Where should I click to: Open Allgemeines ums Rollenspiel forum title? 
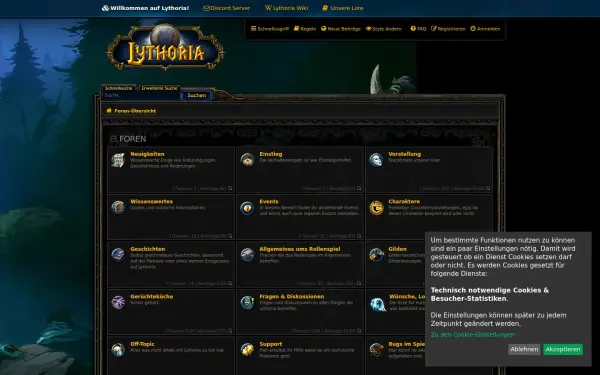pos(300,249)
